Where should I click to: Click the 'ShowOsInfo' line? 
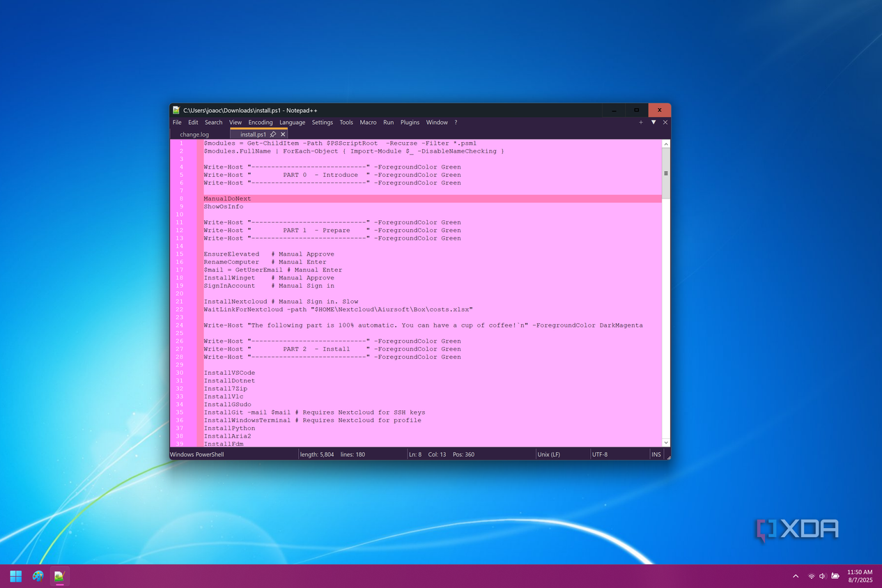224,207
